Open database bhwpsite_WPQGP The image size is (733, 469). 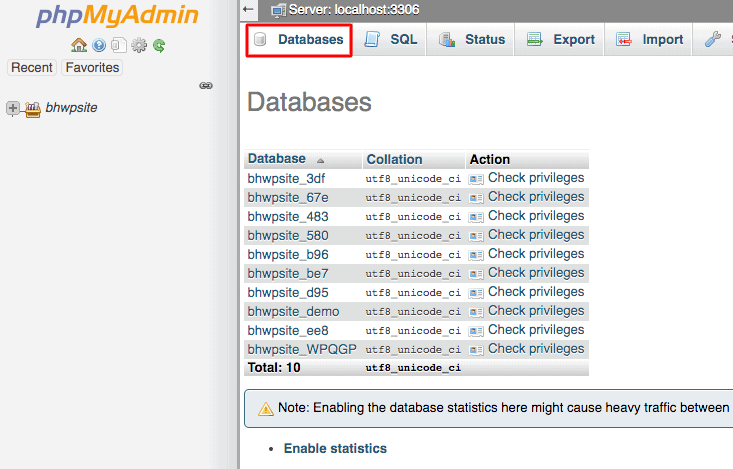(302, 350)
